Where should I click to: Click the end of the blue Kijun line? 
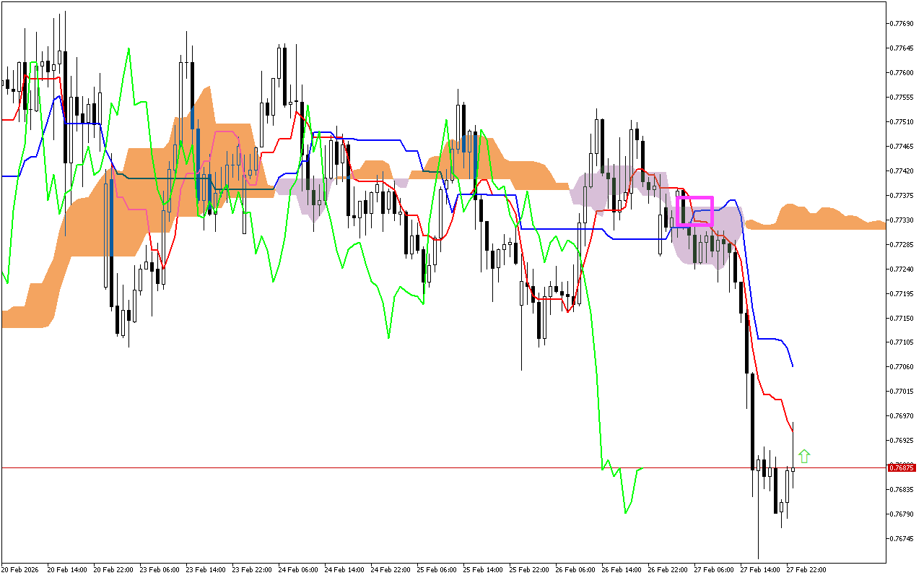[793, 366]
